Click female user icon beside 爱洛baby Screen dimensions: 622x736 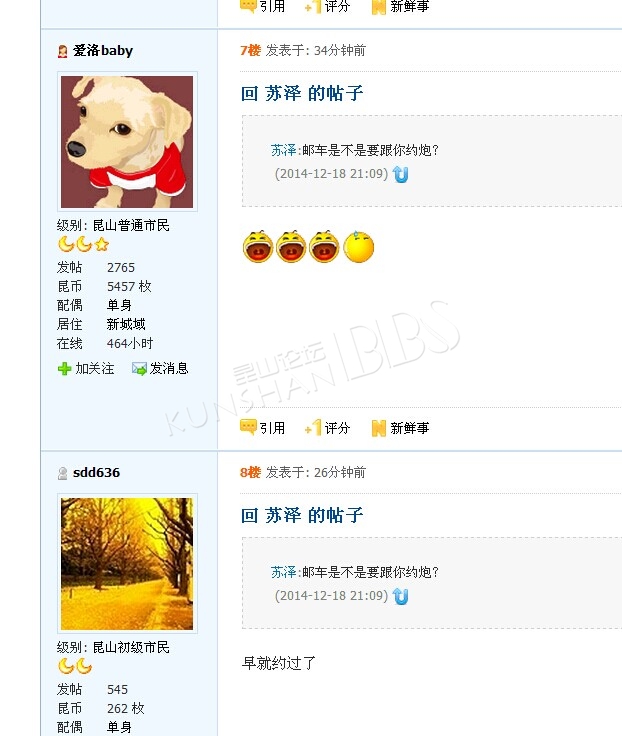pyautogui.click(x=62, y=51)
